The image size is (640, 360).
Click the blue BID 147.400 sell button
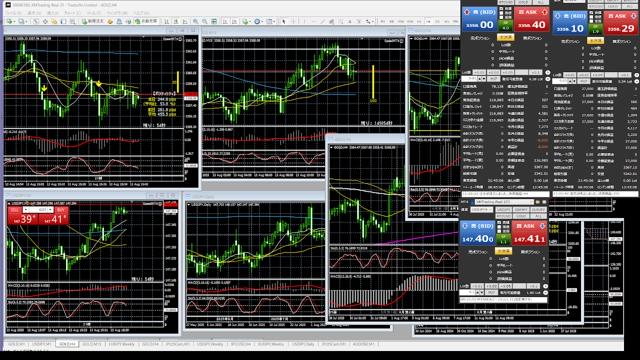point(478,233)
